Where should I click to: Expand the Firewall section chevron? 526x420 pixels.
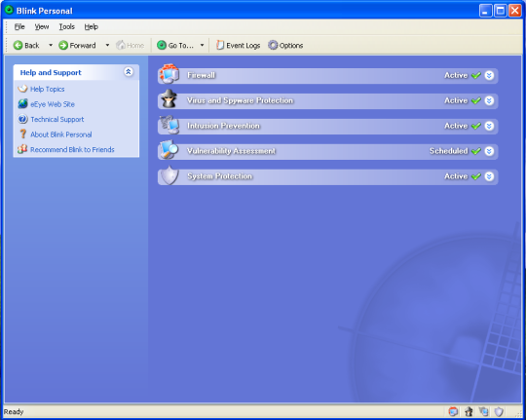click(x=489, y=75)
